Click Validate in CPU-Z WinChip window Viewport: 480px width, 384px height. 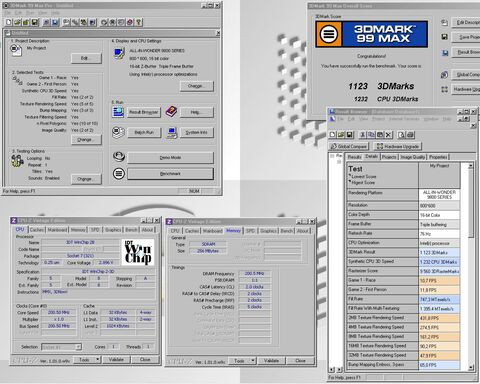point(116,359)
